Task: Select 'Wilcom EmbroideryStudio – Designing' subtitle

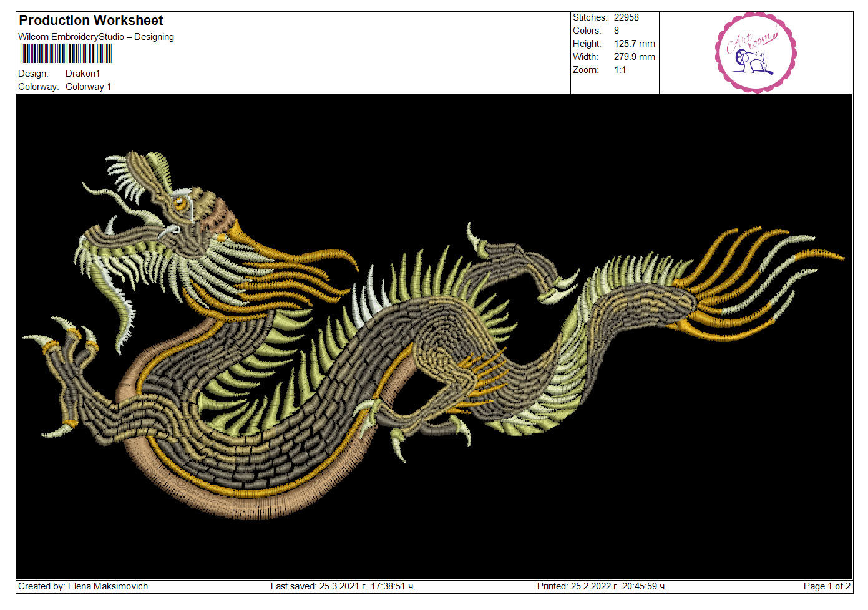Action: (96, 37)
